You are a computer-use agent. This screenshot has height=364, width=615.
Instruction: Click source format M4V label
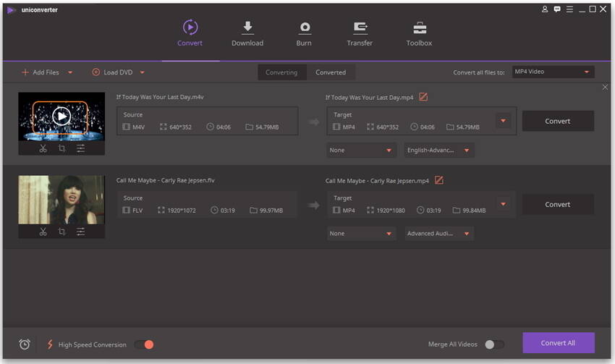(134, 127)
